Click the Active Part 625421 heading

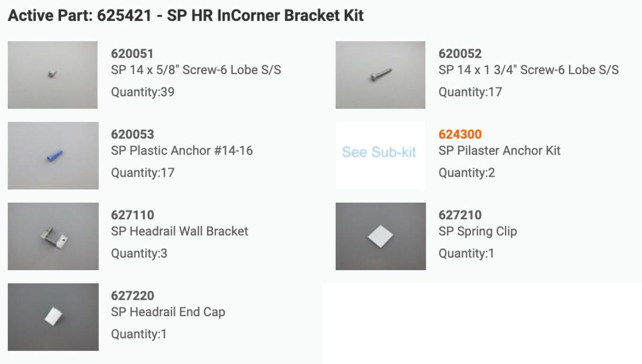pyautogui.click(x=186, y=16)
